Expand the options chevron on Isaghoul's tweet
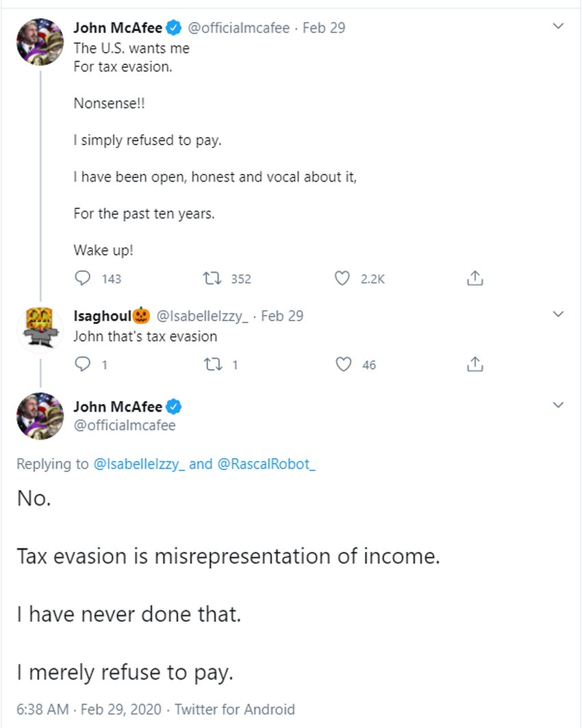Image resolution: width=582 pixels, height=728 pixels. (x=558, y=314)
